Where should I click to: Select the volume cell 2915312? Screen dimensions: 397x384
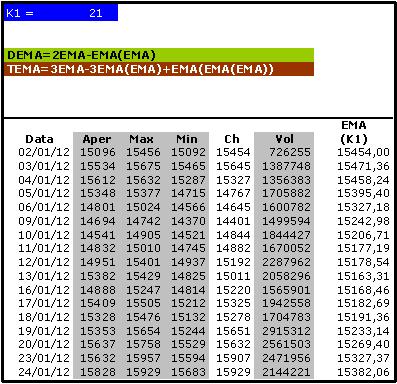point(286,331)
